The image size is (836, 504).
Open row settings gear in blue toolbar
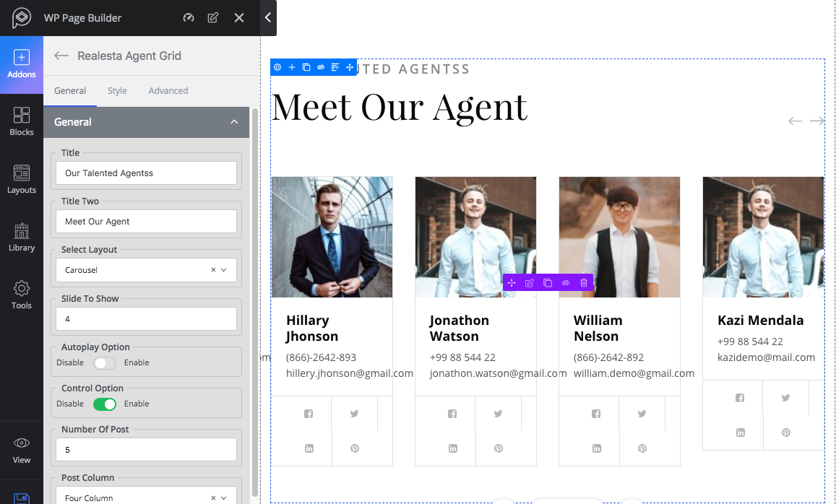277,67
